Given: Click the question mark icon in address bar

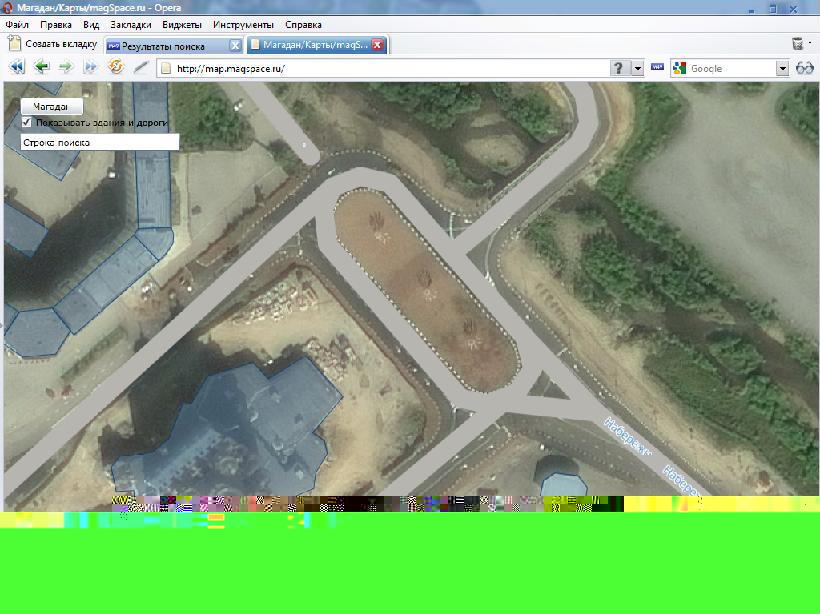Looking at the screenshot, I should click(x=619, y=68).
